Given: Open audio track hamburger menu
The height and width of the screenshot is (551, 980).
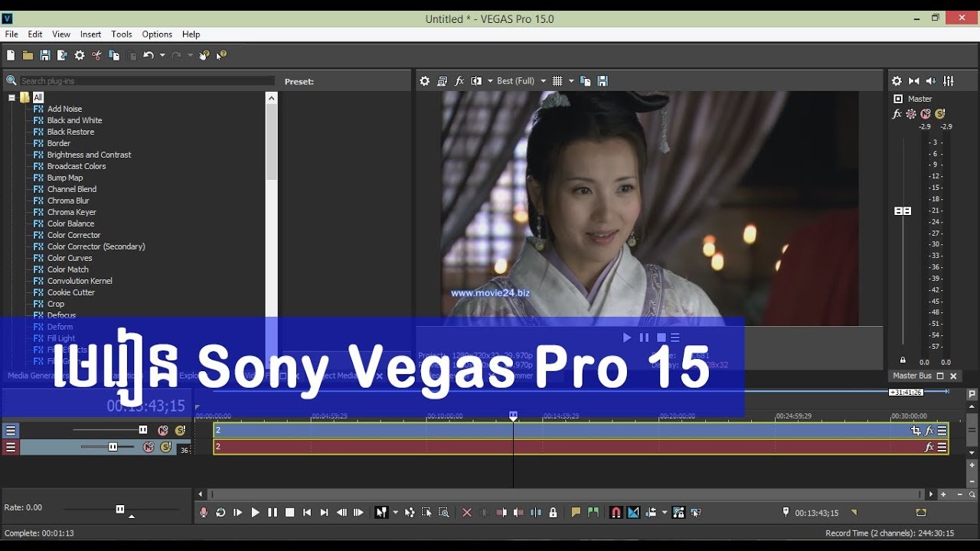Looking at the screenshot, I should pyautogui.click(x=10, y=447).
